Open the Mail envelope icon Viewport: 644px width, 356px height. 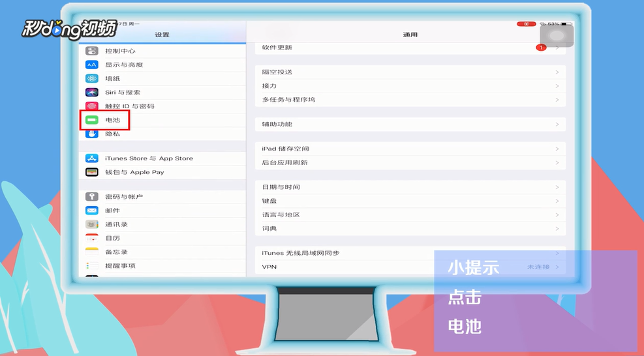91,211
